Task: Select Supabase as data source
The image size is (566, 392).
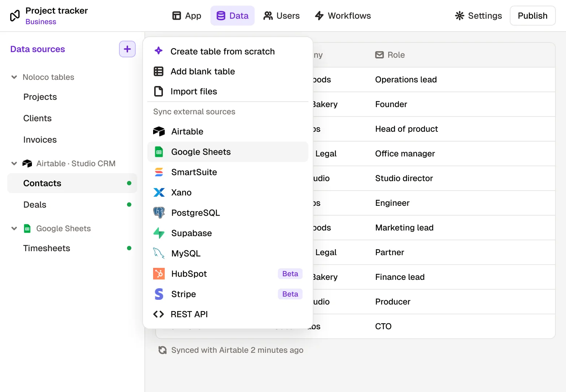Action: point(228,233)
